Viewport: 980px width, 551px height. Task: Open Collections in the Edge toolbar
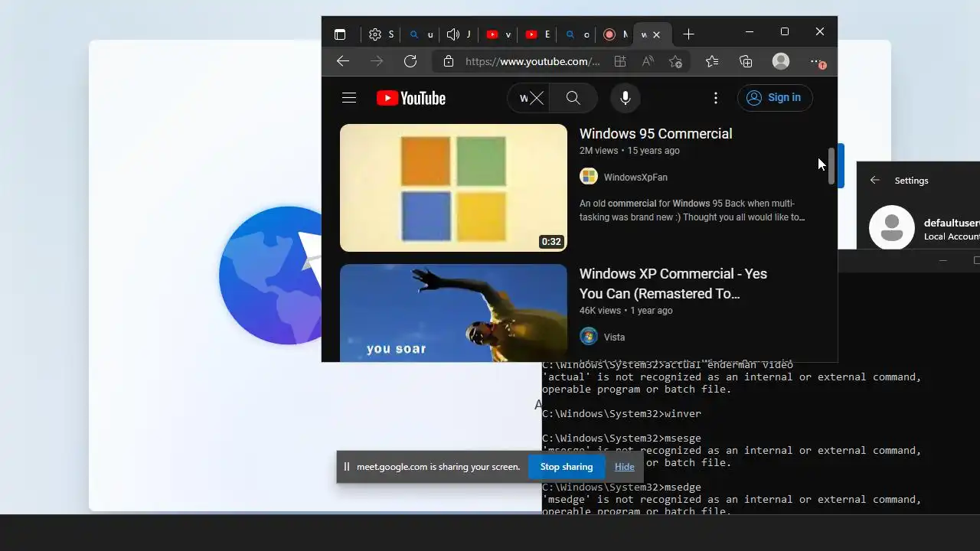tap(746, 61)
